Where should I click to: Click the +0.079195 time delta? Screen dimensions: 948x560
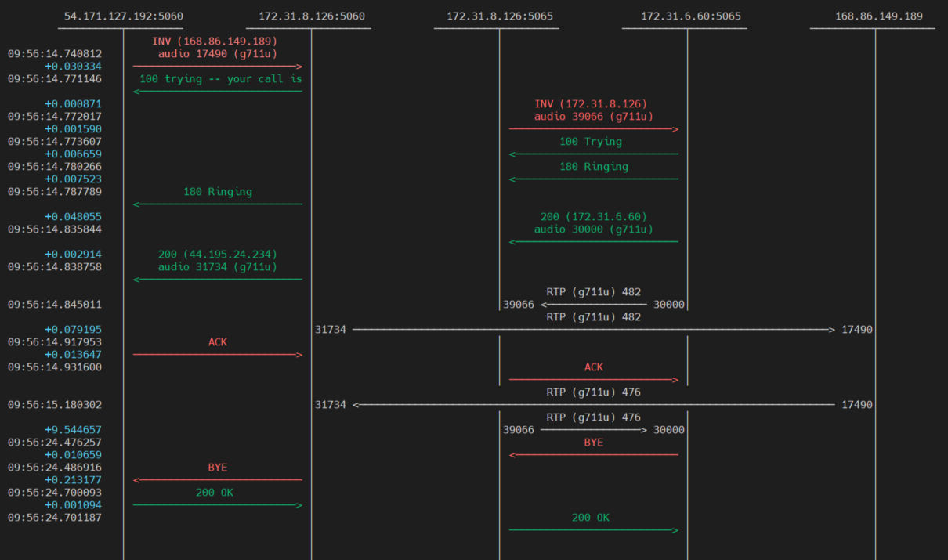[74, 329]
